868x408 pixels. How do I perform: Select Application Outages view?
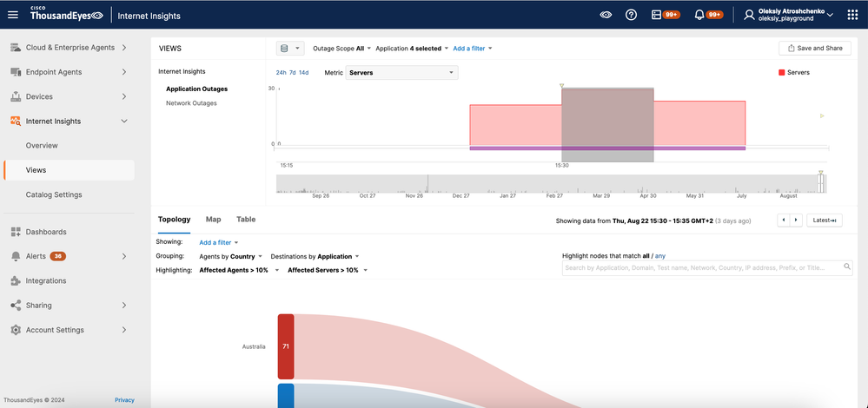(196, 89)
